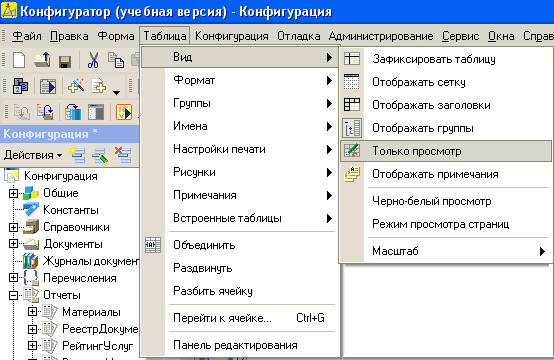
Task: Click the numbered blocks icon in second toolbar row
Action: tap(20, 86)
